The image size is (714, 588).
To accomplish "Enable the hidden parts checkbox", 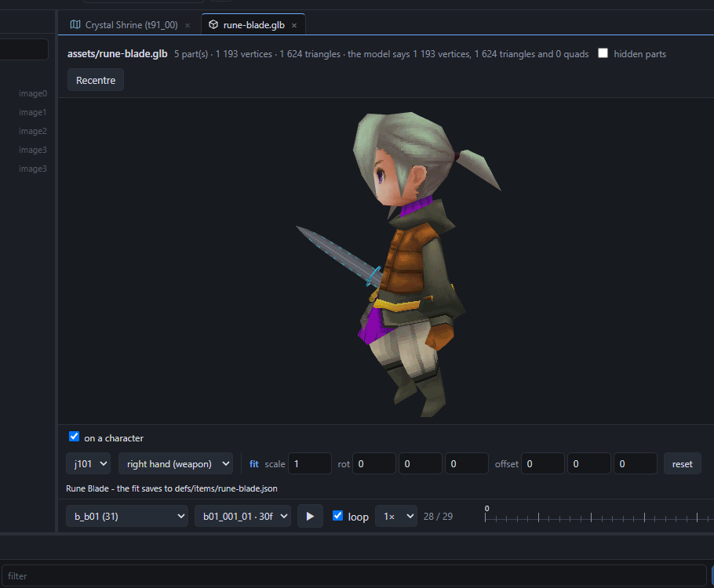I will 603,53.
